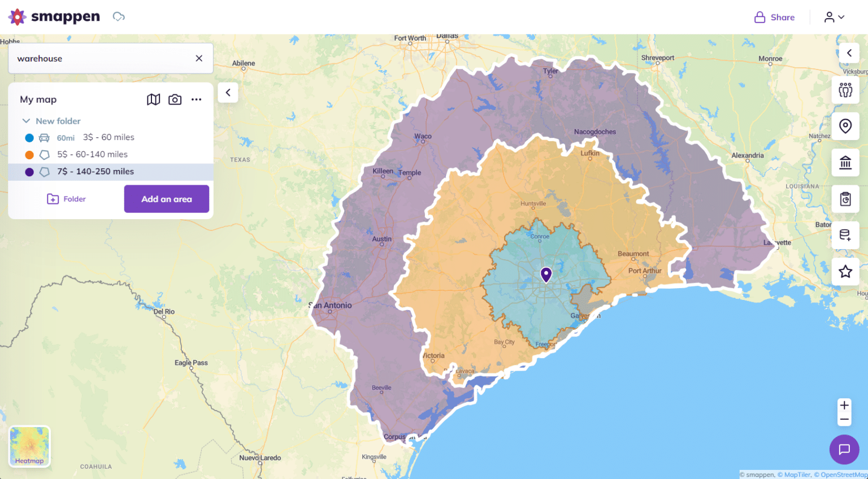868x479 pixels.
Task: Click the Alexandria label on map
Action: (748, 155)
